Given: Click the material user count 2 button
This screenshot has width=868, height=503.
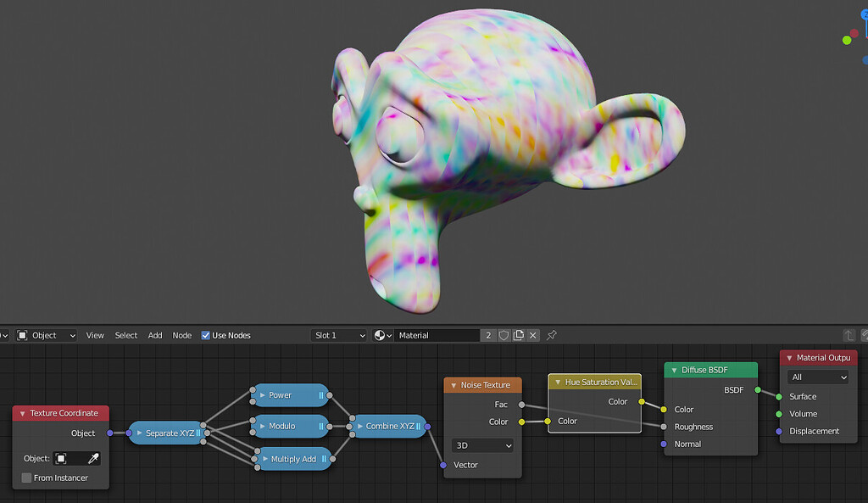Looking at the screenshot, I should point(487,335).
